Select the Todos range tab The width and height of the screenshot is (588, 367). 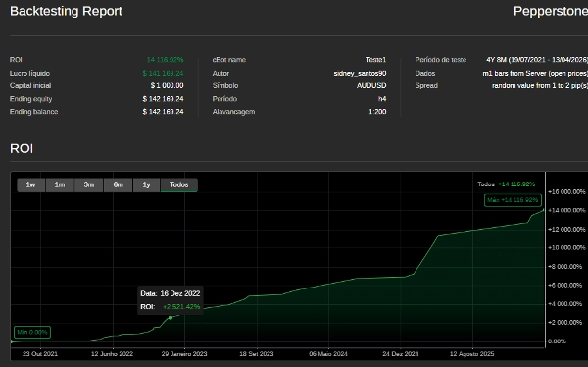179,184
